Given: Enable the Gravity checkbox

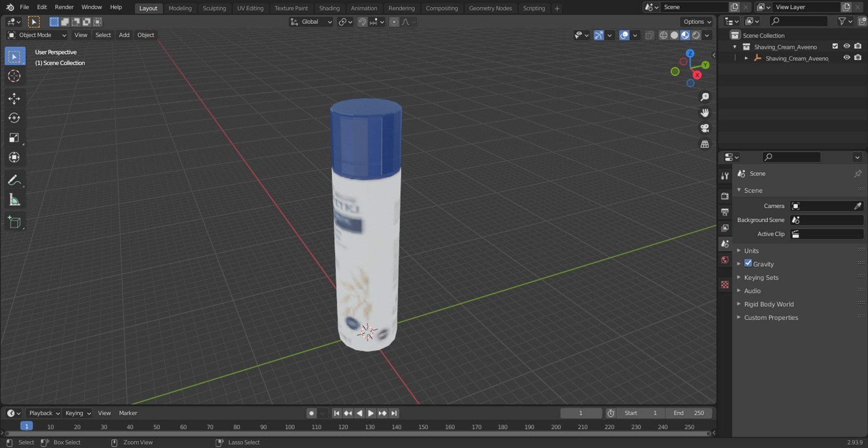Looking at the screenshot, I should [748, 263].
